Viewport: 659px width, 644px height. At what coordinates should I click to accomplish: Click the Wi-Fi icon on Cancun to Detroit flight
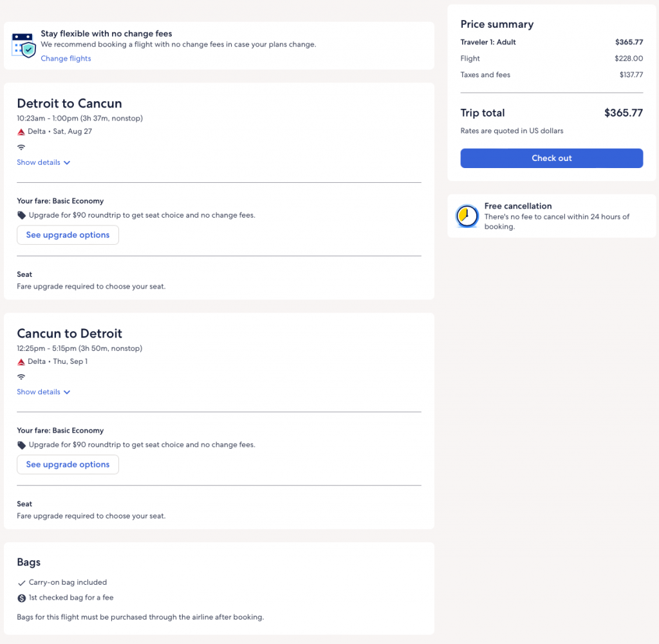point(21,377)
